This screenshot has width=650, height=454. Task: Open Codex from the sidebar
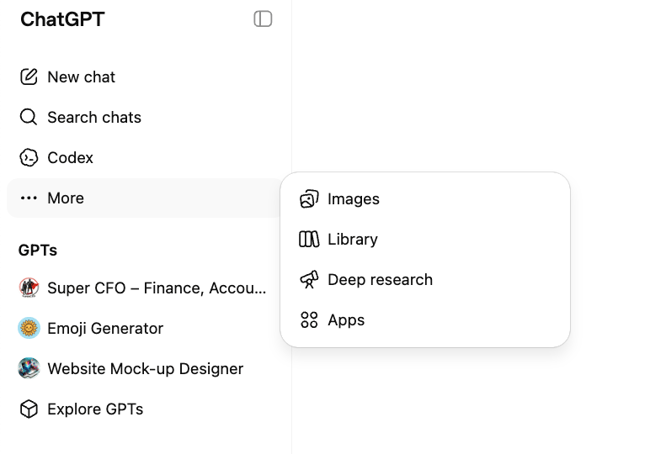coord(145,158)
